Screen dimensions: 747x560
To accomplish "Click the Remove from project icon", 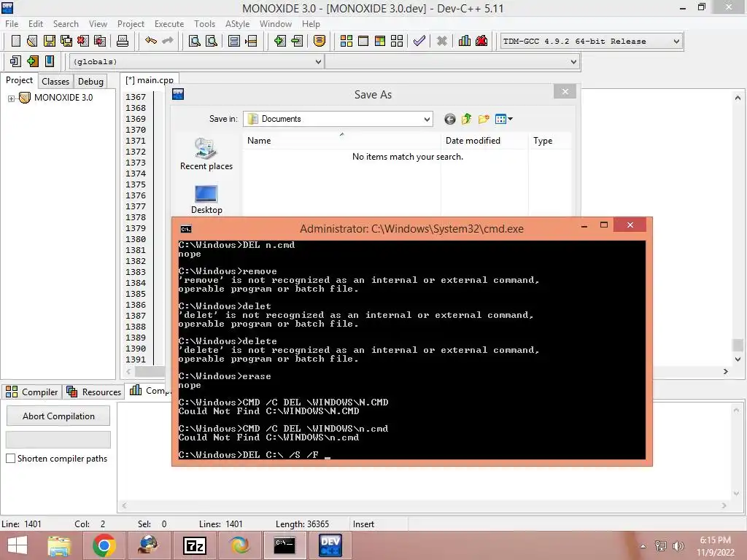I will point(297,41).
